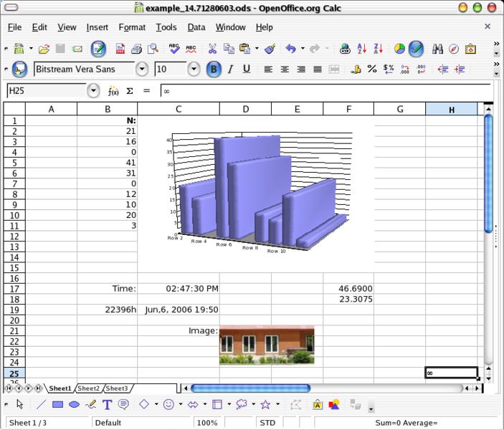Click the Percent number format icon
Image resolution: width=504 pixels, height=430 pixels.
coord(372,70)
